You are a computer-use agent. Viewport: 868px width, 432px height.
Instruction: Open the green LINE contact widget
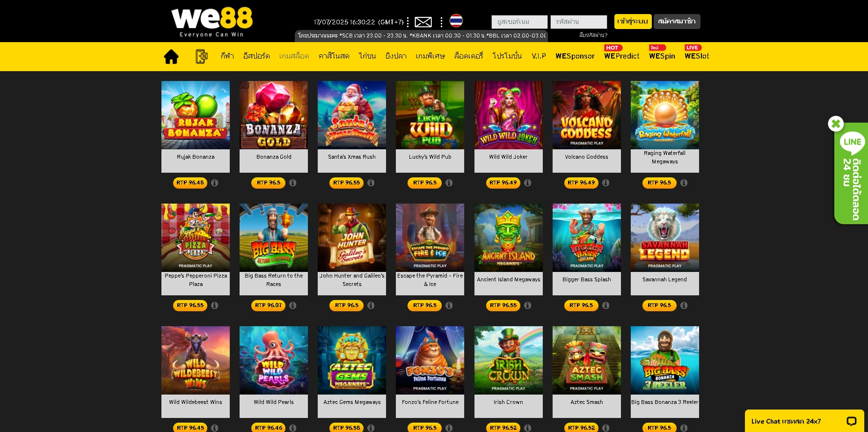point(851,173)
